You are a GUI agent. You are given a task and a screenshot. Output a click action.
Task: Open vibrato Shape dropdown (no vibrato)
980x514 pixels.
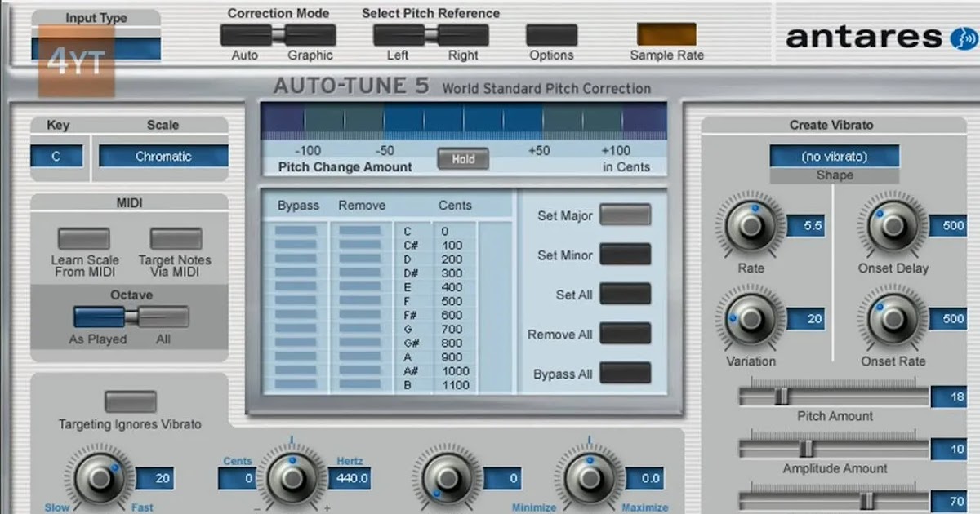click(x=835, y=156)
